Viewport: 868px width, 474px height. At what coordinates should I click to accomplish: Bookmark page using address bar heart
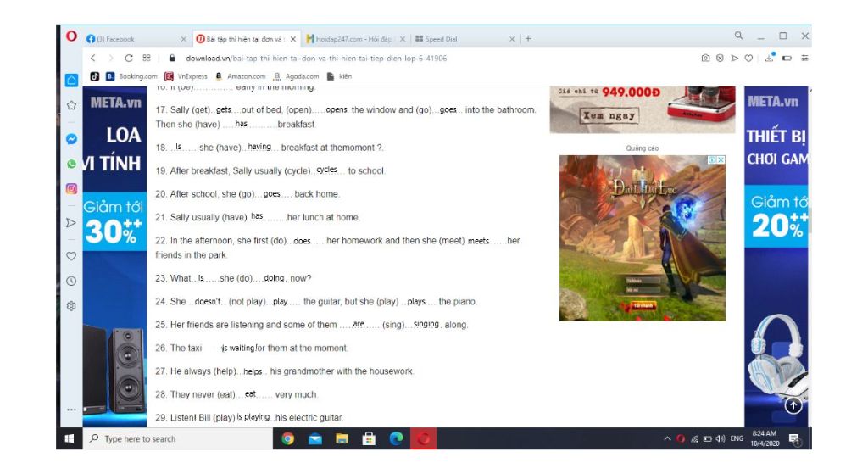[x=748, y=59]
